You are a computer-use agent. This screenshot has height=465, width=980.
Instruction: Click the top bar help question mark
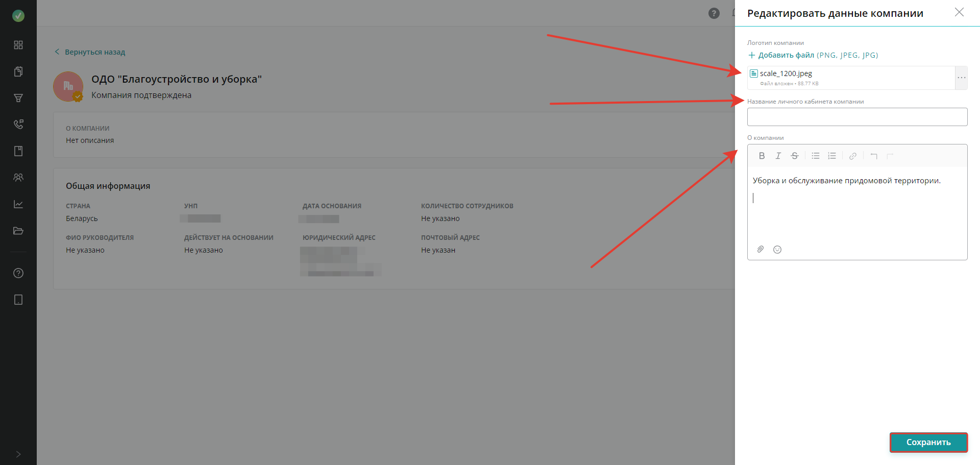pyautogui.click(x=714, y=13)
